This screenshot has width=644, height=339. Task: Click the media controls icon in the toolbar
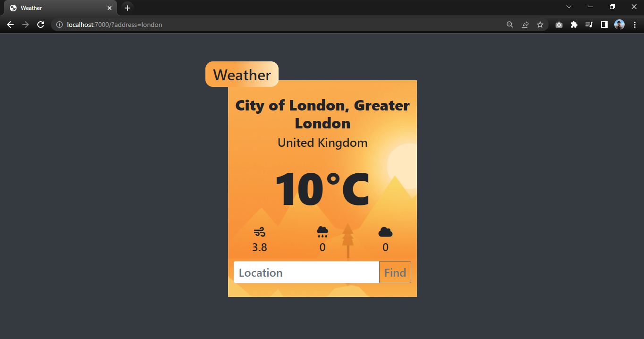(589, 25)
